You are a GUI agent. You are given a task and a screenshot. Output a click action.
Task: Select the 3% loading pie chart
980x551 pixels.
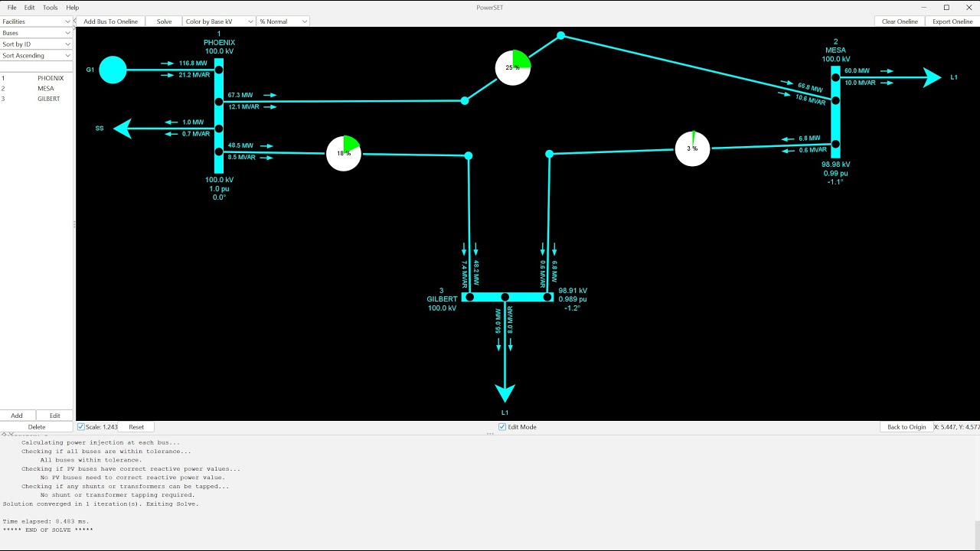coord(692,148)
